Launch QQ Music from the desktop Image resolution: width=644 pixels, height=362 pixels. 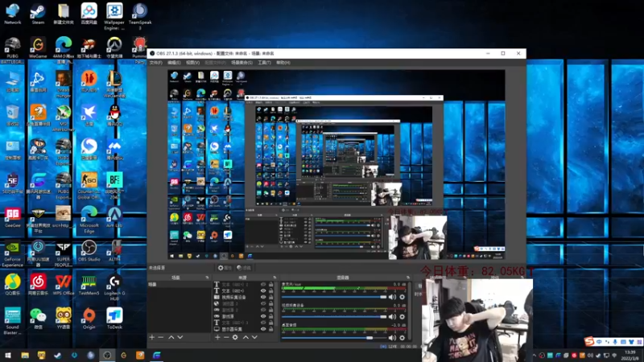coord(12,285)
